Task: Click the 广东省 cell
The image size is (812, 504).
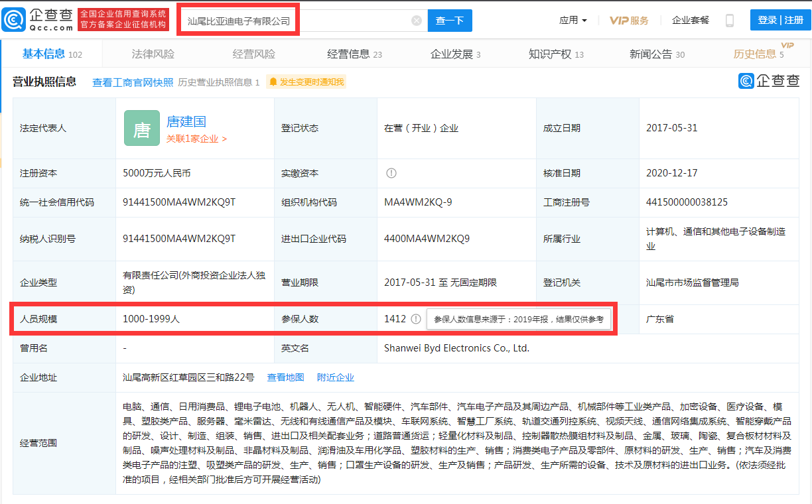Action: (x=660, y=319)
